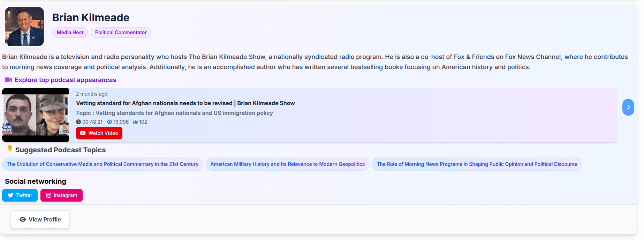644x240 pixels.
Task: Open 'Vetting standard for Afghan nationals' title
Action: (x=185, y=103)
